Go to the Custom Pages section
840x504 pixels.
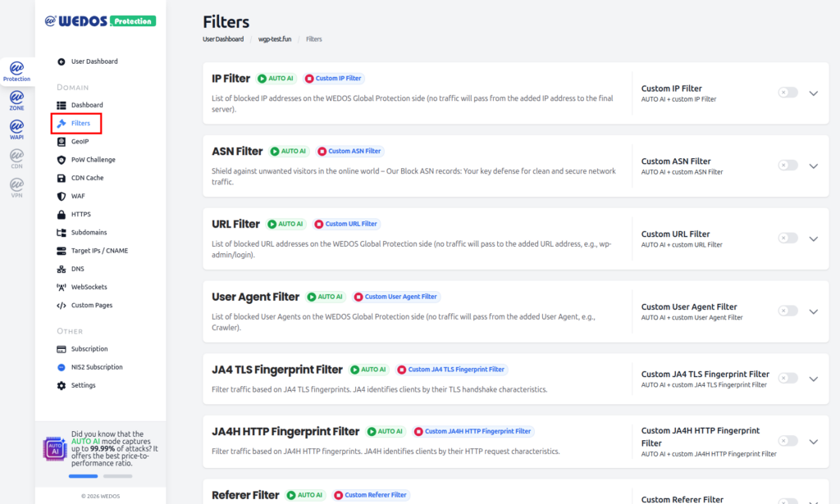click(92, 306)
